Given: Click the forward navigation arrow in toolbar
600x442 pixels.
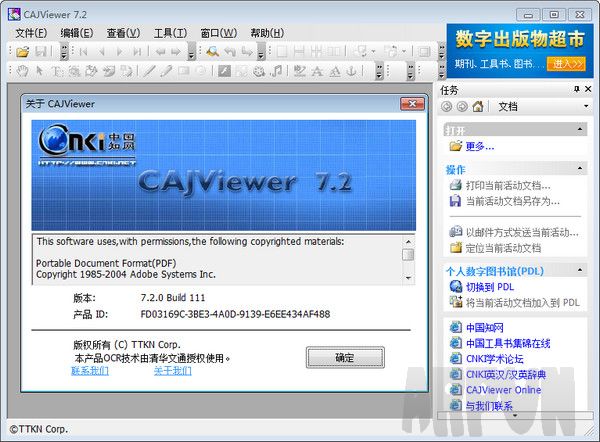Looking at the screenshot, I should tap(176, 51).
